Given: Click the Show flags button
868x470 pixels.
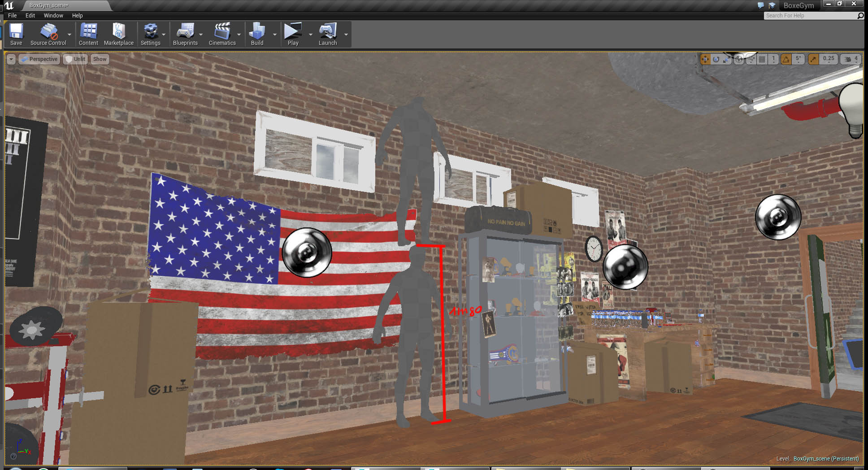Looking at the screenshot, I should (100, 59).
